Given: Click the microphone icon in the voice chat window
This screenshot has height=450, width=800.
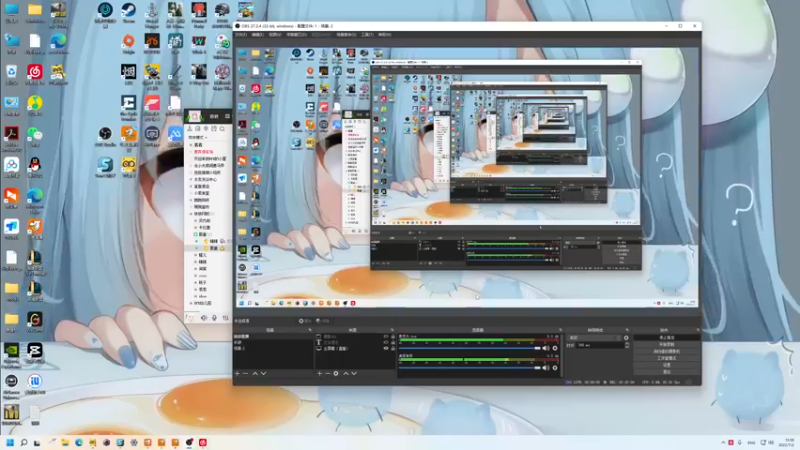Looking at the screenshot, I should [x=214, y=318].
